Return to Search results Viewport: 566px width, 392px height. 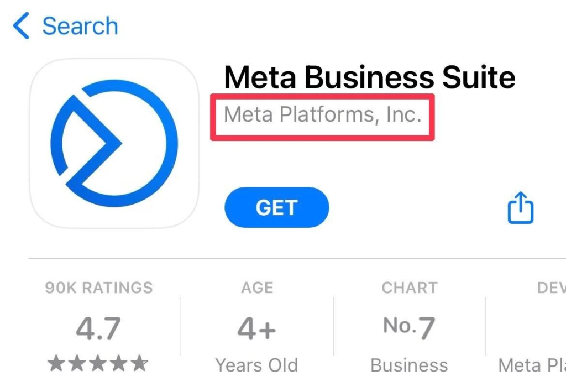pos(64,25)
